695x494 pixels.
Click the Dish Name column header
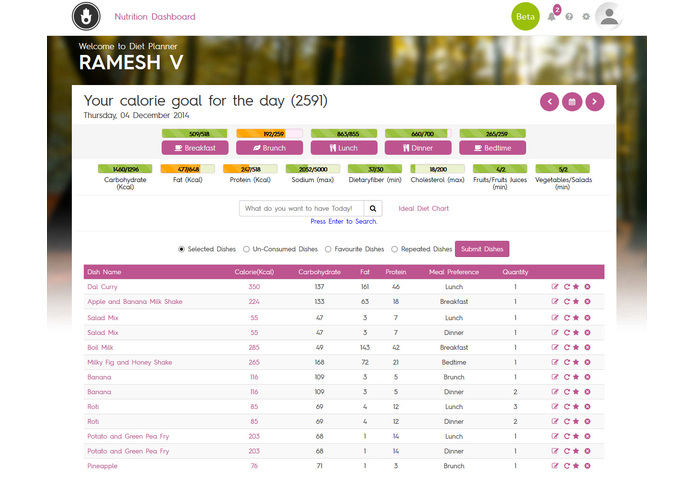tap(104, 272)
